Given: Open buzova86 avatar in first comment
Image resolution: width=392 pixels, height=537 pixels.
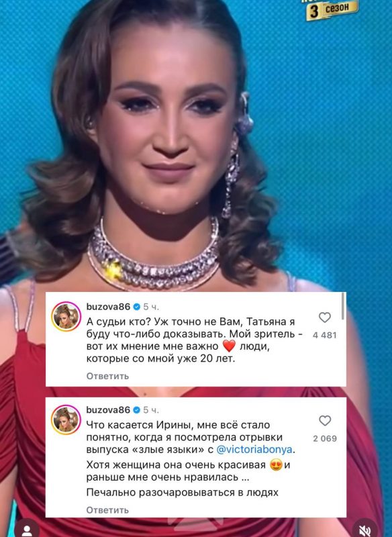Looking at the screenshot, I should pos(66,317).
